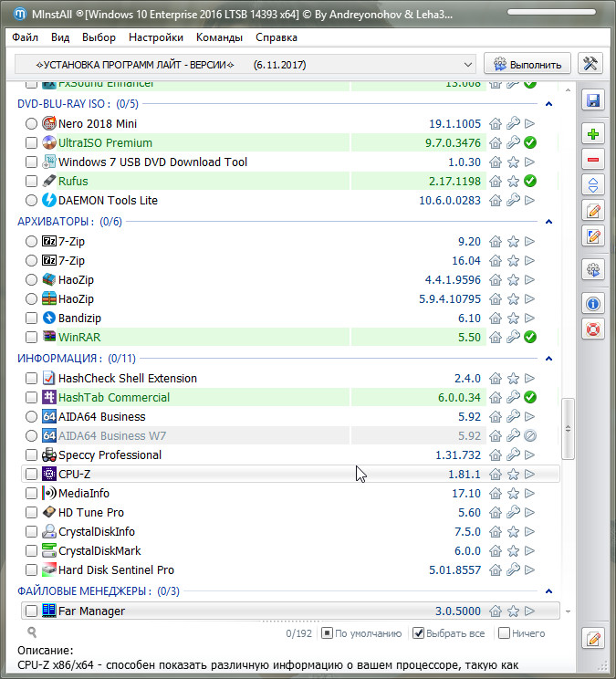Select the HashCheck Shell Extension row
Viewport: 616px width, 679px height.
point(290,378)
